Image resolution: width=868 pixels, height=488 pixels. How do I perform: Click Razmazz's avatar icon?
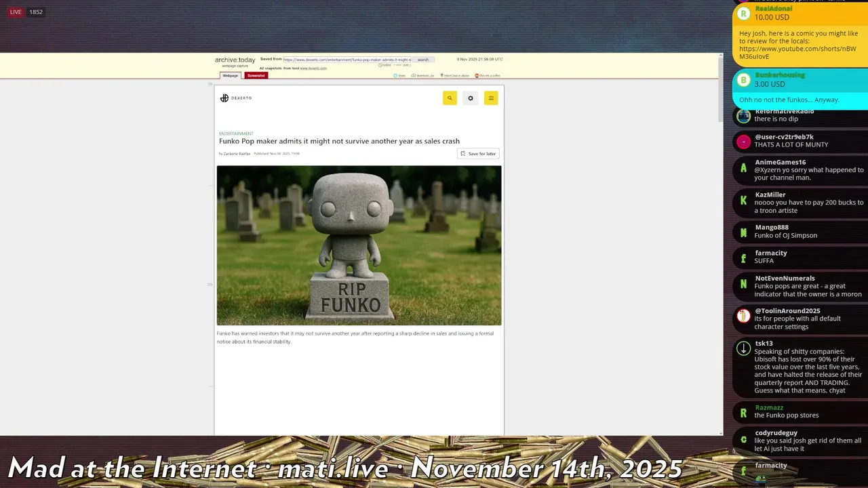click(x=744, y=413)
